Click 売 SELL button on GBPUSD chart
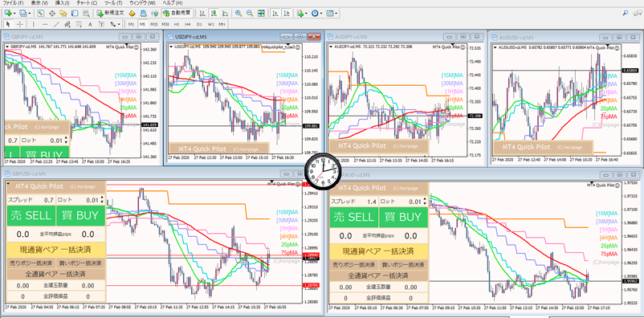This screenshot has height=318, width=644. (x=31, y=216)
